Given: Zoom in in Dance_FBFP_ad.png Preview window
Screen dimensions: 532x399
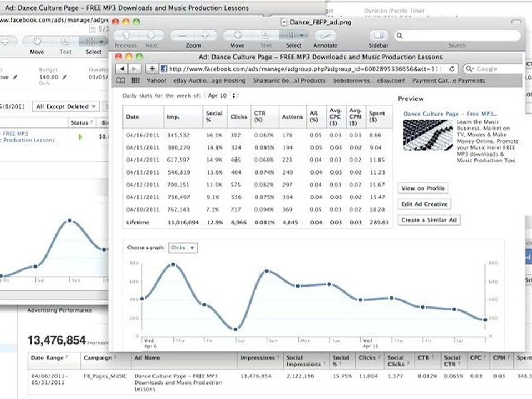Looking at the screenshot, I should tap(205, 35).
